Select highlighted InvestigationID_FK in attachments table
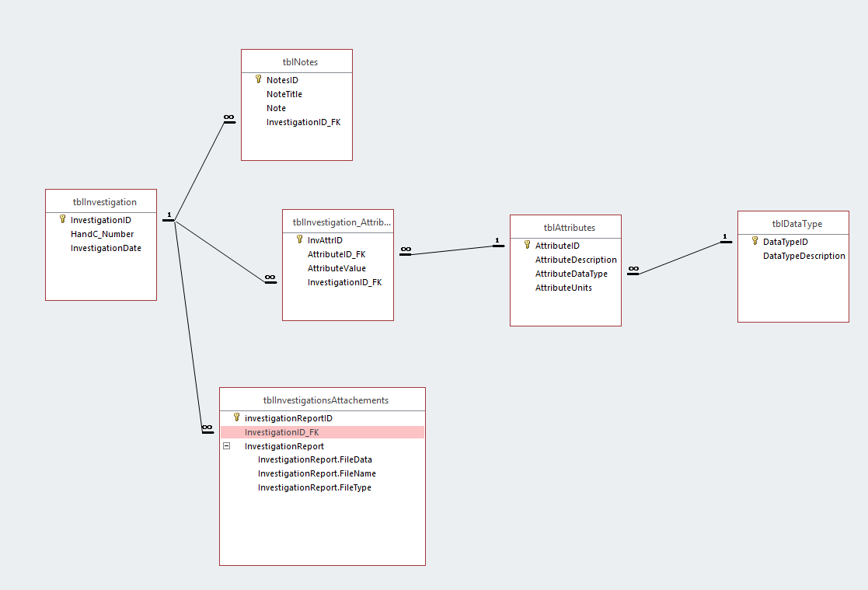 [x=322, y=432]
